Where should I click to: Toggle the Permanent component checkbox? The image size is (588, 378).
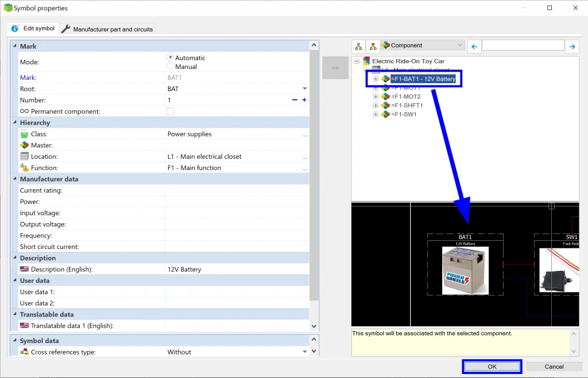tap(170, 111)
